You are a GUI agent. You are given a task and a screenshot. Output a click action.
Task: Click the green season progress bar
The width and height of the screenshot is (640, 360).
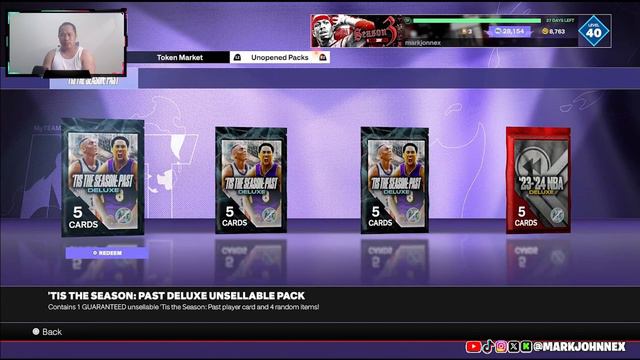tap(477, 20)
